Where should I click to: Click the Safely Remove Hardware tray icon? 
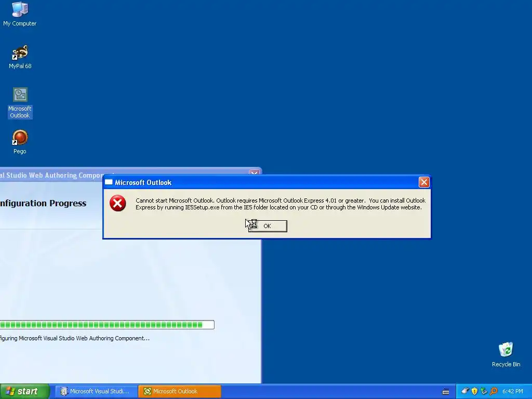pyautogui.click(x=484, y=391)
